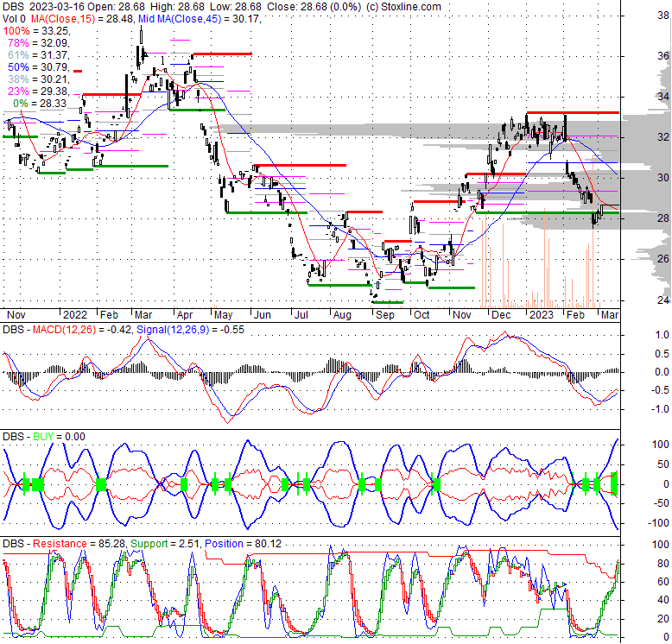Click the 38 price tick on the price axis
Screen dimensions: 672x644
click(x=663, y=16)
